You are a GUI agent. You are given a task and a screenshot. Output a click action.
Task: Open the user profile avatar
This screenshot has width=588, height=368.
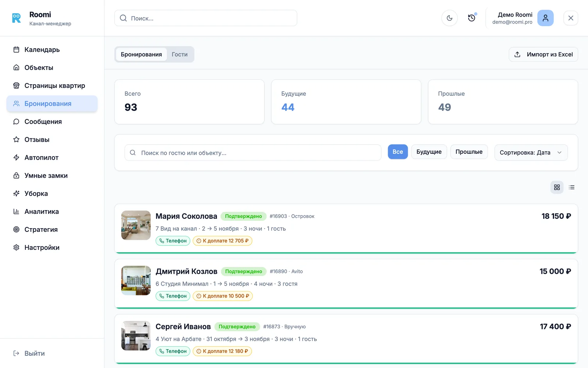click(x=545, y=18)
